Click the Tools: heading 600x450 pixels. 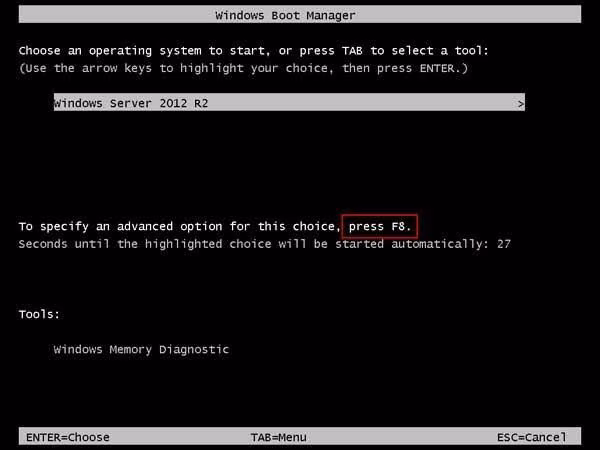coord(39,314)
